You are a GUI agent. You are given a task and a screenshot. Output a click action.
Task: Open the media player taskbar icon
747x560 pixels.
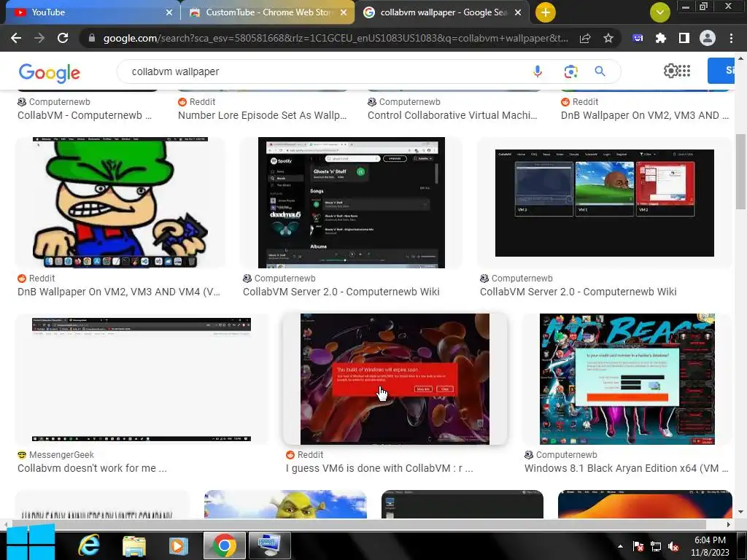179,545
